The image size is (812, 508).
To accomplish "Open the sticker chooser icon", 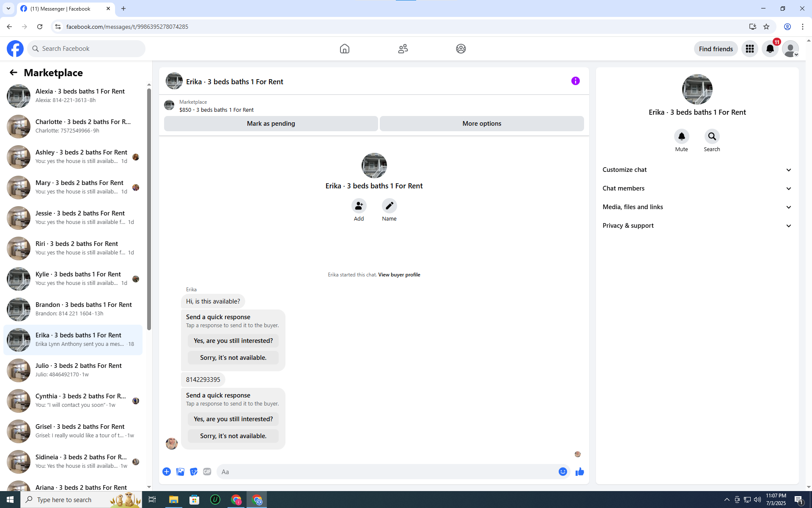I will pos(194,472).
